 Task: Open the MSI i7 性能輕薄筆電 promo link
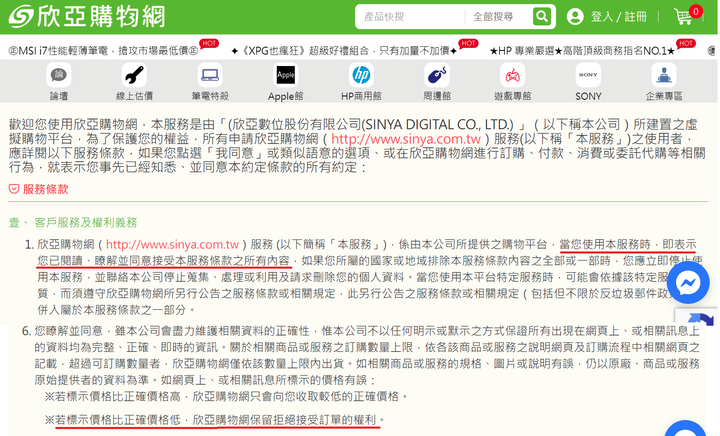[x=103, y=50]
